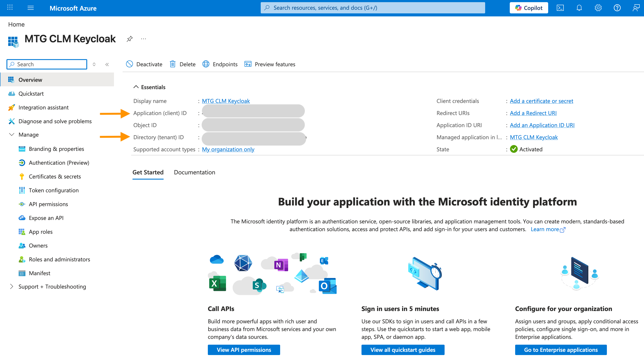Image resolution: width=644 pixels, height=360 pixels.
Task: Click the "Directory (tenant) ID" label
Action: (x=158, y=137)
